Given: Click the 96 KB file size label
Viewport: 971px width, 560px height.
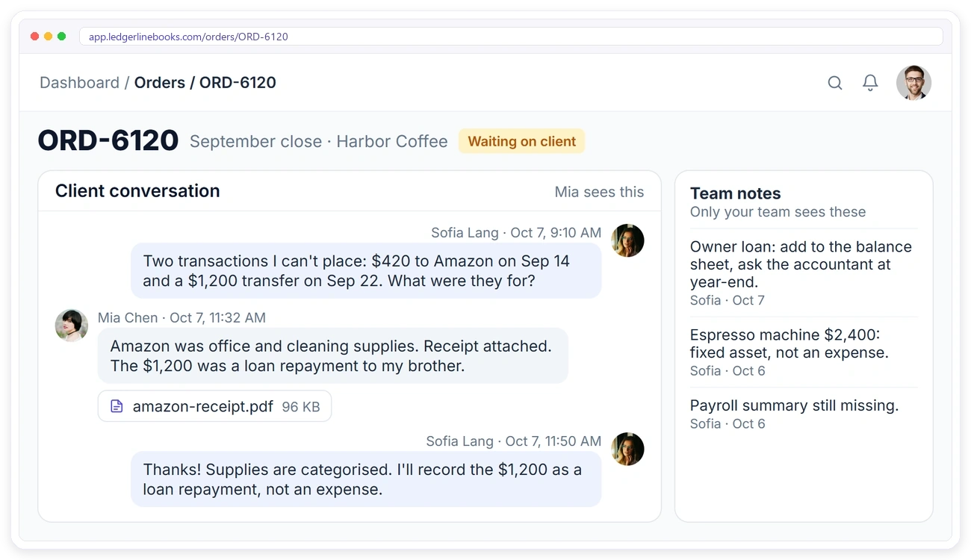Looking at the screenshot, I should click(x=301, y=407).
